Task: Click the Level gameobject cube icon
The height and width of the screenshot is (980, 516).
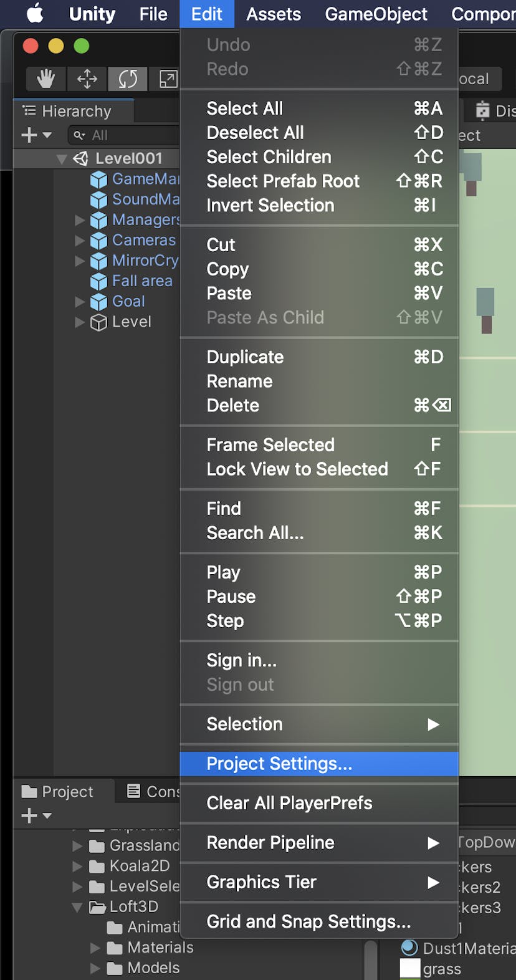Action: [x=98, y=322]
